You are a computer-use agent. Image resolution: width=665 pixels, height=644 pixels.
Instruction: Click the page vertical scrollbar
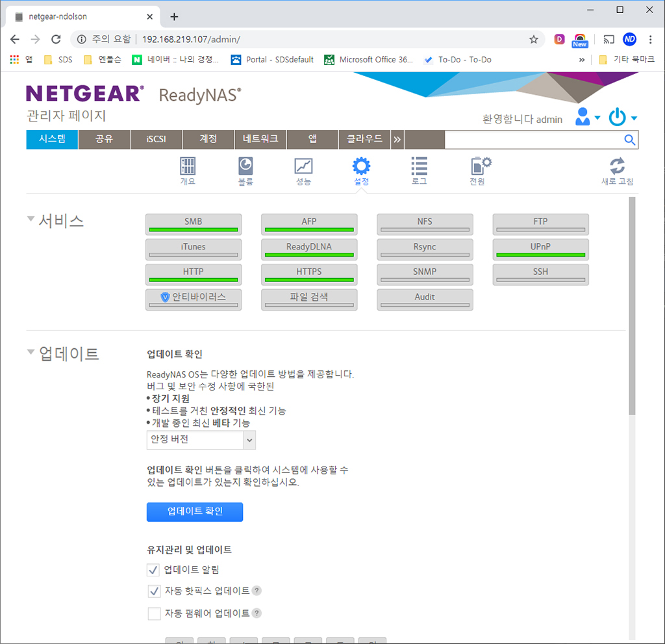click(x=632, y=305)
